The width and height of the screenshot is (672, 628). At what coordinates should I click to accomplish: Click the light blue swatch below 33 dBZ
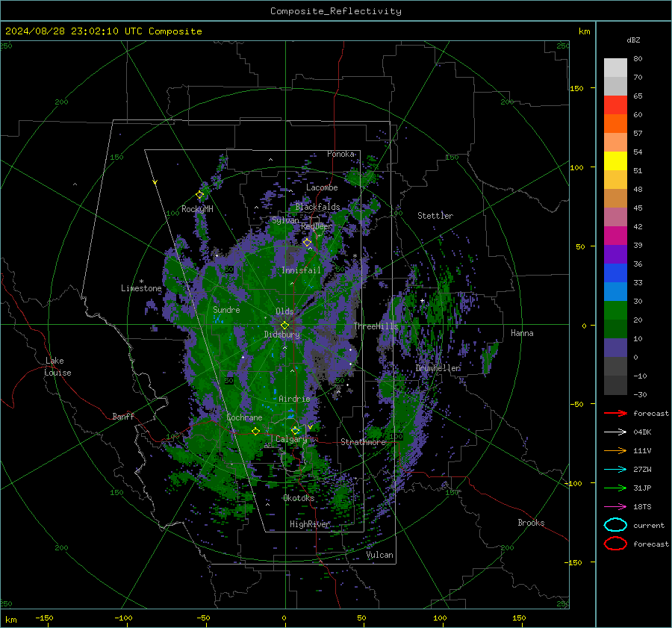615,291
